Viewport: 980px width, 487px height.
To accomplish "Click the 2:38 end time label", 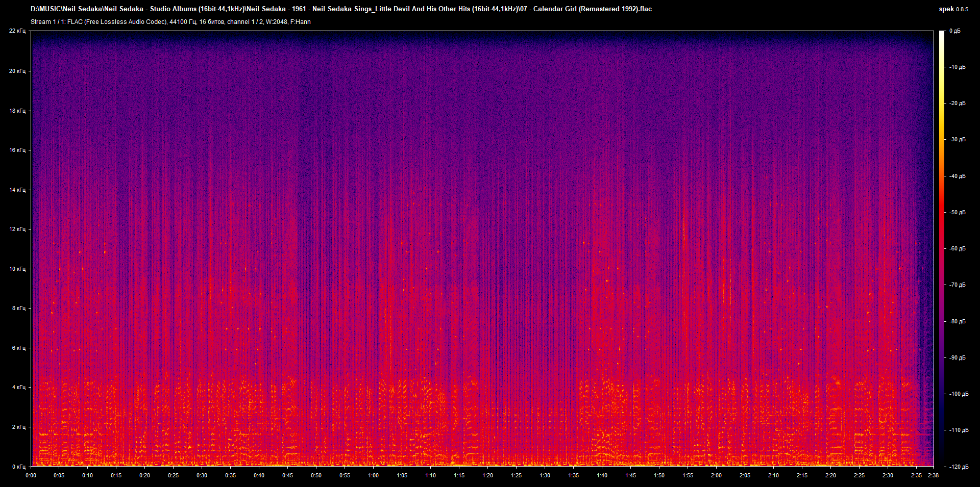I will pyautogui.click(x=933, y=475).
